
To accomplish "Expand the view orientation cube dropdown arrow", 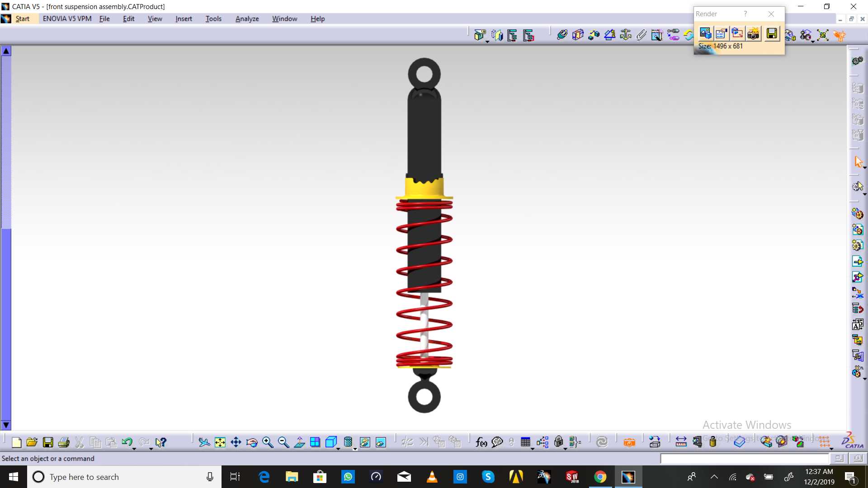I will 338,449.
